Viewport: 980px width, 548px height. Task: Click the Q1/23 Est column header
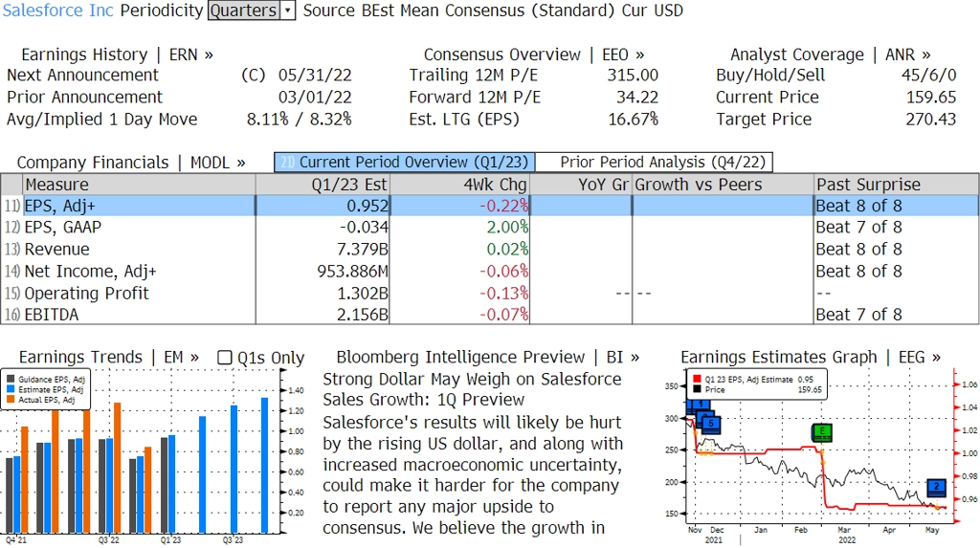tap(323, 185)
